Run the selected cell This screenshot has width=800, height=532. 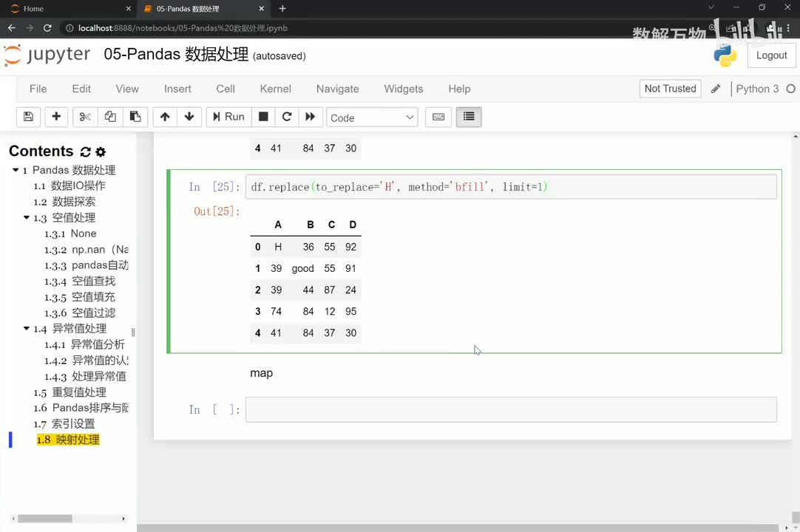point(228,117)
